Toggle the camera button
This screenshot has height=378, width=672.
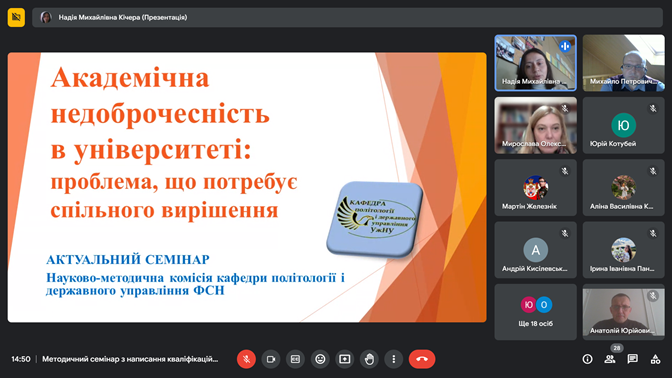pyautogui.click(x=271, y=359)
